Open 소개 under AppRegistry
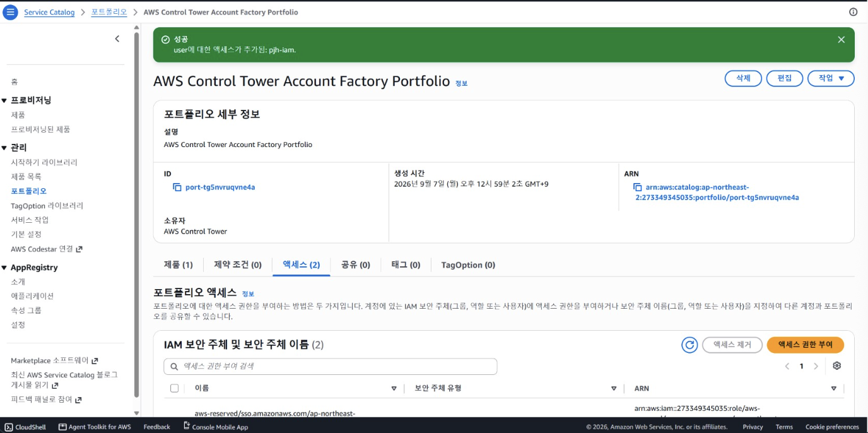868x433 pixels. click(18, 282)
